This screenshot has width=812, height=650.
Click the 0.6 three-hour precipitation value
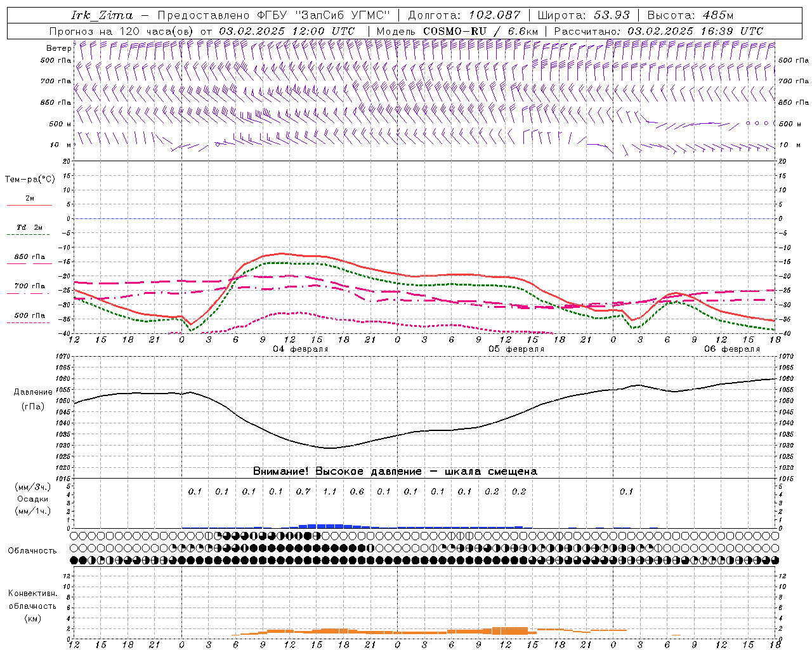[357, 491]
